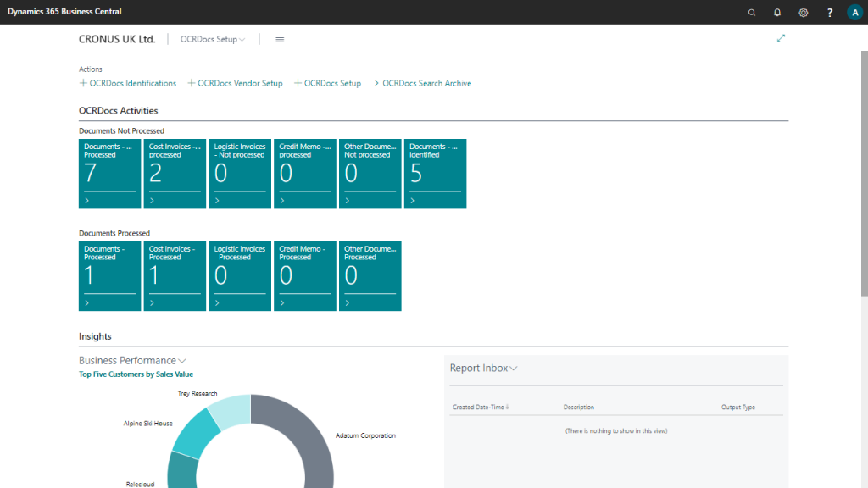Click the notifications bell icon
The image size is (868, 488).
point(777,12)
